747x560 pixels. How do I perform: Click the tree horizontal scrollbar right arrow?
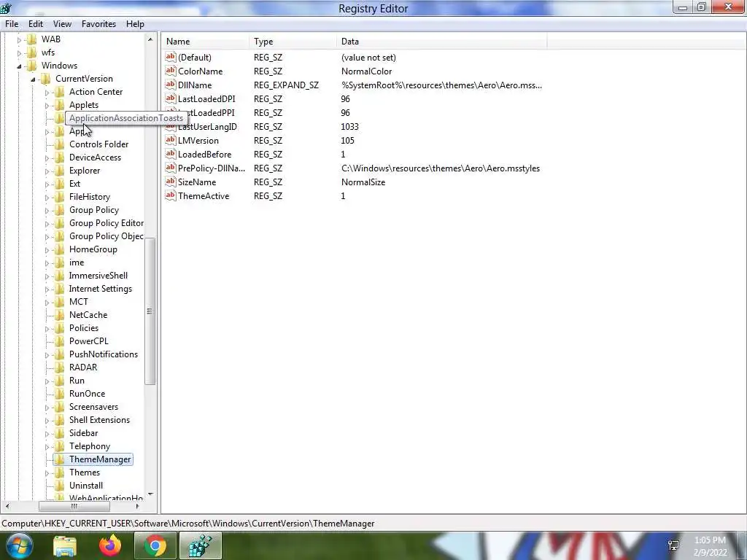pyautogui.click(x=137, y=506)
